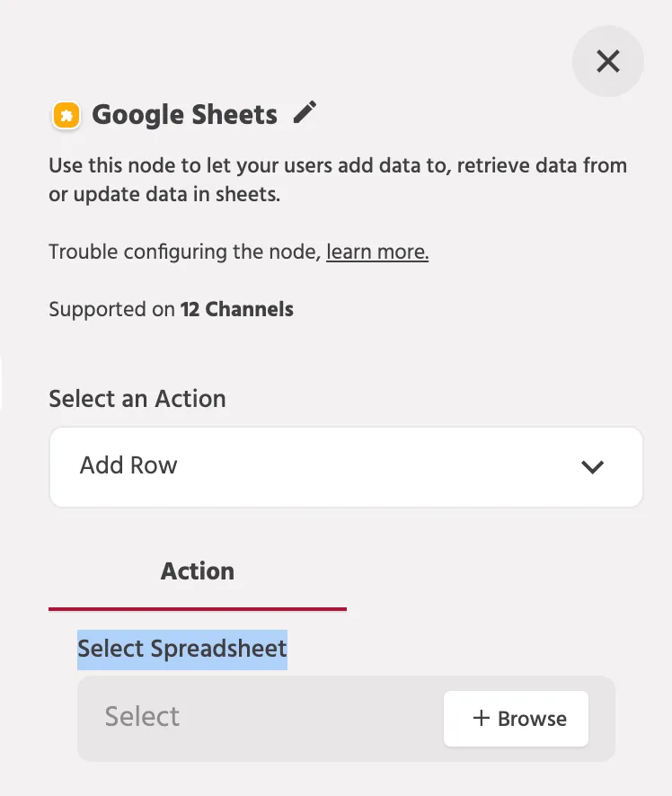Click the Select spreadsheet input field
The height and width of the screenshot is (796, 672).
[x=346, y=719]
